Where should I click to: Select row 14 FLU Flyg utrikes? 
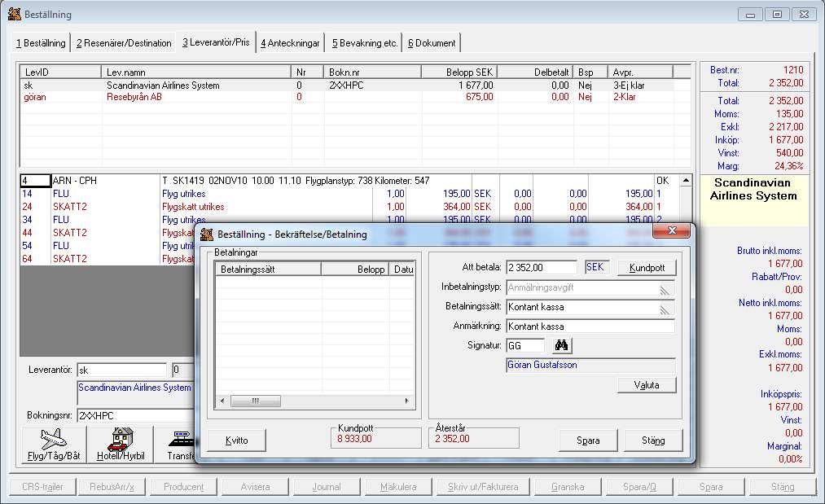click(350, 194)
